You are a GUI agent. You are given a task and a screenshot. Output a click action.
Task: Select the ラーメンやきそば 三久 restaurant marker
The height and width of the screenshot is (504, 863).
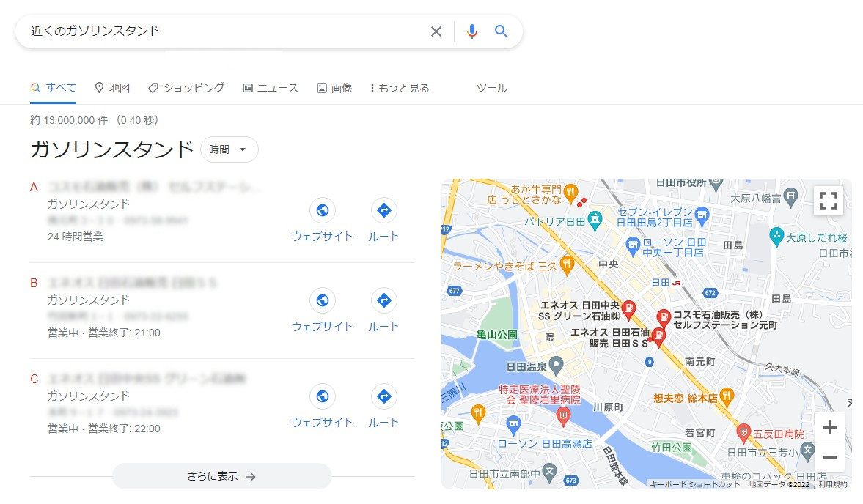point(566,264)
